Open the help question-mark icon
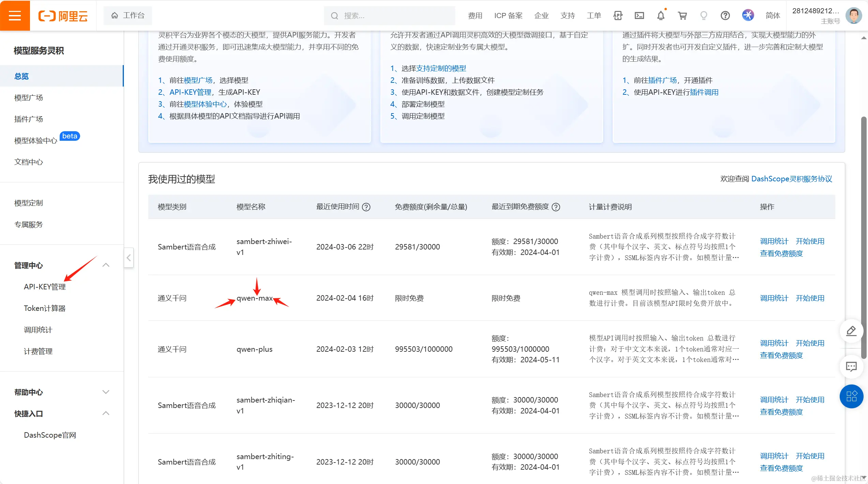This screenshot has width=868, height=484. [725, 15]
